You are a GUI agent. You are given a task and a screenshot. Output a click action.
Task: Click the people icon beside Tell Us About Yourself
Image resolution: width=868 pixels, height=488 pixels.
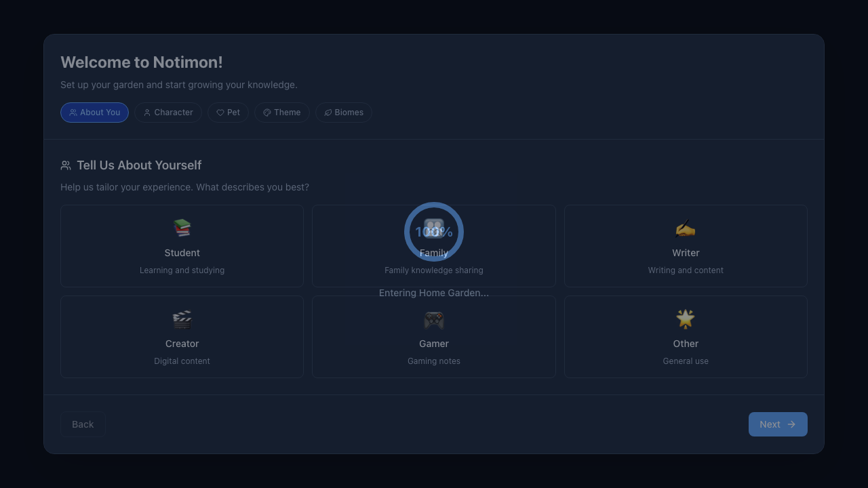pos(66,165)
